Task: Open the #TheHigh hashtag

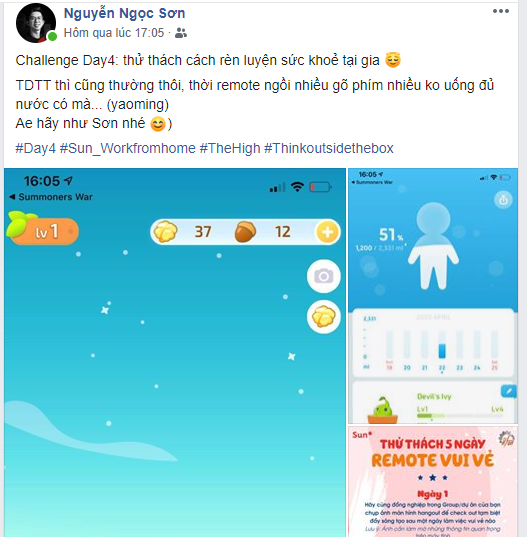Action: 230,148
